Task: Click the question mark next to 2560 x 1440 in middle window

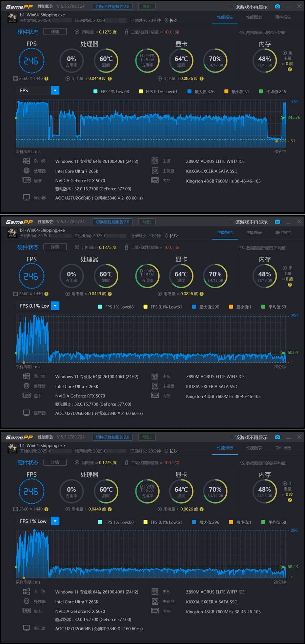Action: [x=46, y=294]
